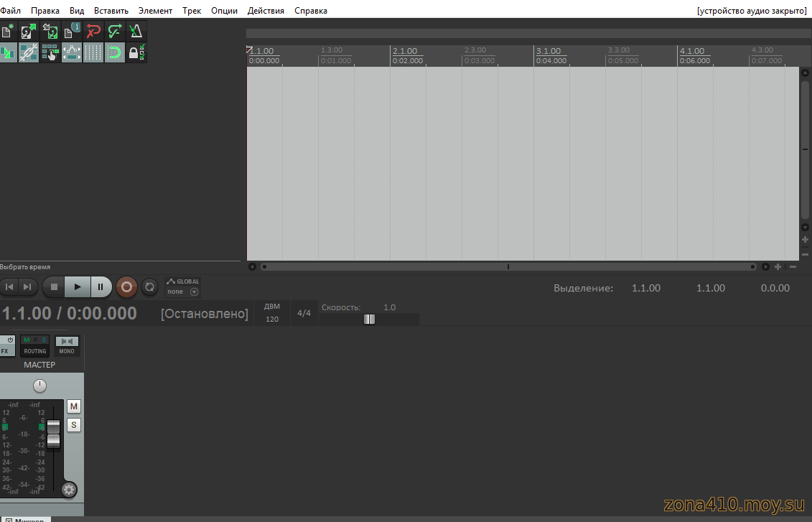Toggle snap via the magnet icon
Screen dimensions: 812x522
click(115, 52)
